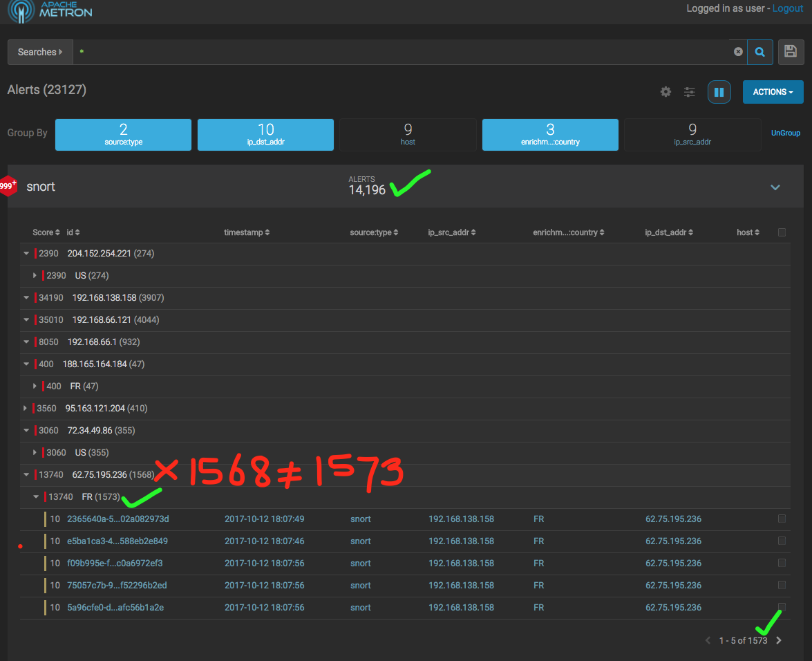Go to next page of alerts
The image size is (812, 661).
tap(779, 640)
